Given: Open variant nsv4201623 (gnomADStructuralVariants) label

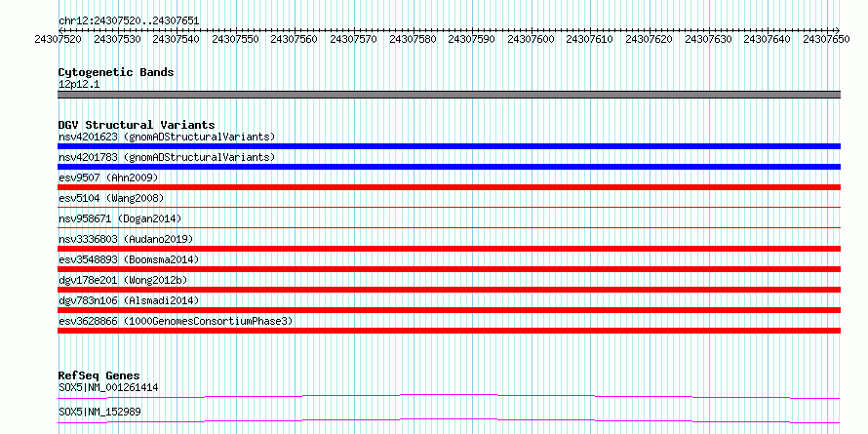Looking at the screenshot, I should 167,137.
